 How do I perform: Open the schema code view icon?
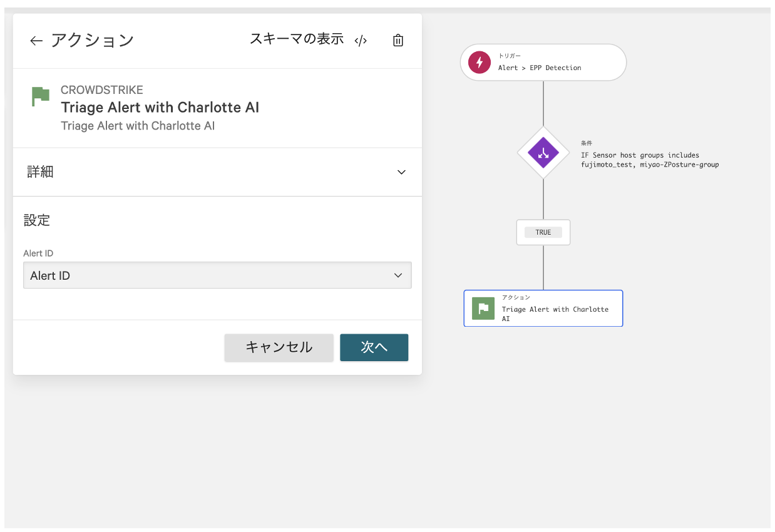click(x=361, y=41)
